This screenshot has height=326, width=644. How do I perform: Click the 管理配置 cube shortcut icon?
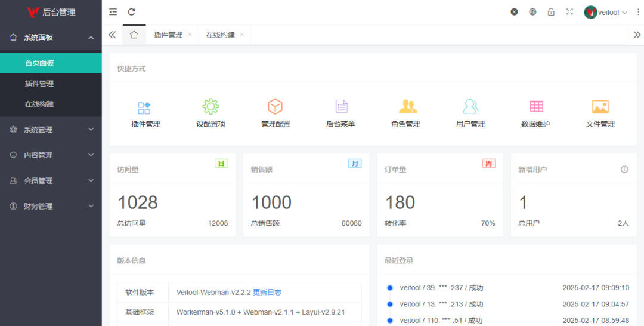click(275, 106)
